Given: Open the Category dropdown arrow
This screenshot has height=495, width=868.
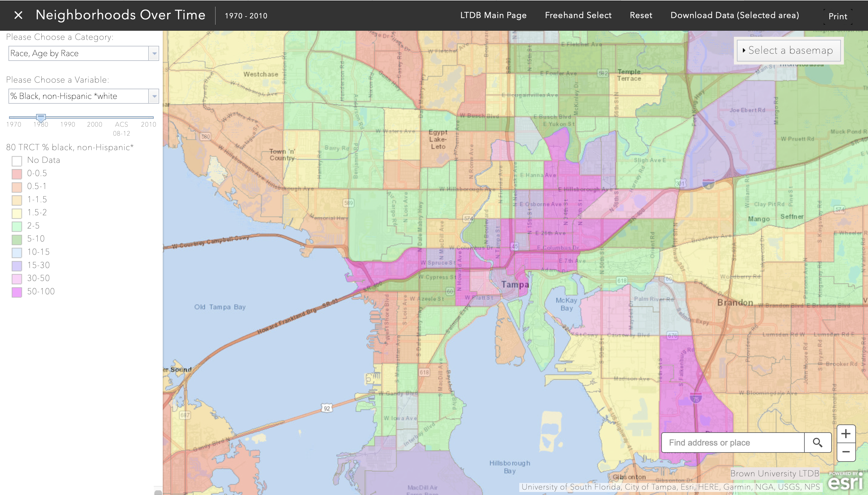Looking at the screenshot, I should click(154, 53).
